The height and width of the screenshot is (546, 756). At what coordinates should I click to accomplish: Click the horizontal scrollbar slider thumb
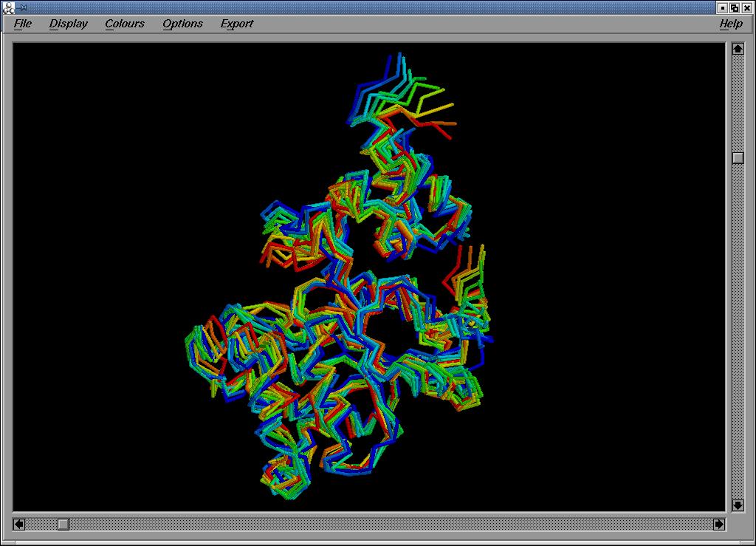[x=63, y=524]
